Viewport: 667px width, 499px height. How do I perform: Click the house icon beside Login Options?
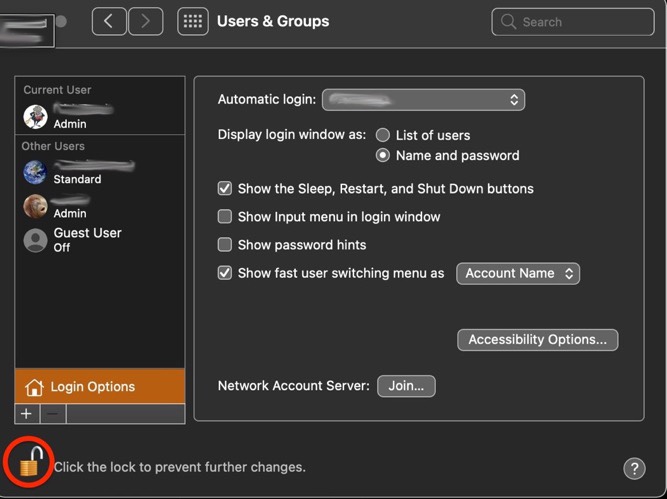tap(34, 387)
